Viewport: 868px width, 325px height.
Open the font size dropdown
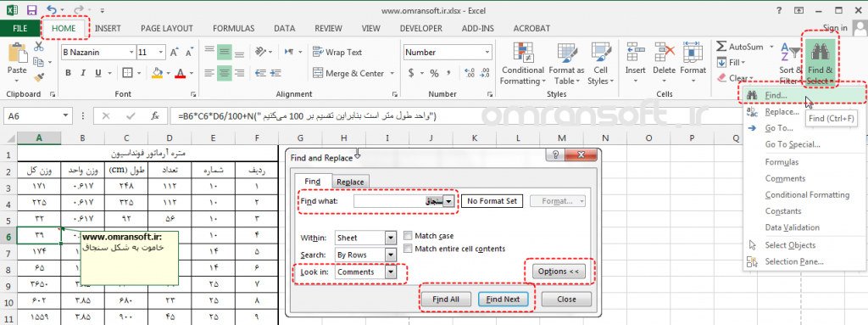click(x=161, y=52)
